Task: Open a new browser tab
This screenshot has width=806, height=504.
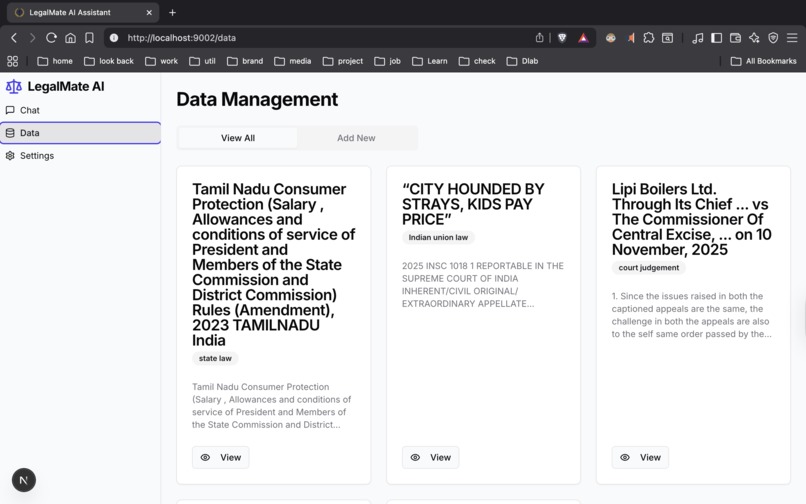Action: tap(173, 12)
